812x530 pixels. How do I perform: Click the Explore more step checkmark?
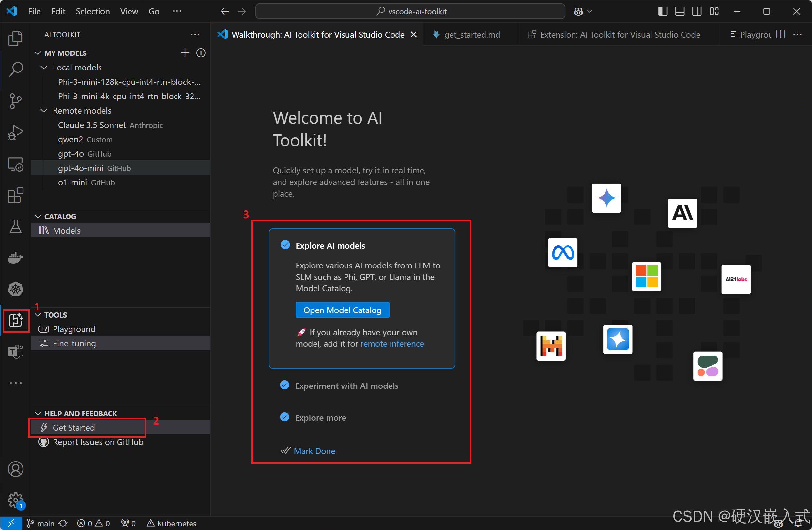(x=284, y=417)
